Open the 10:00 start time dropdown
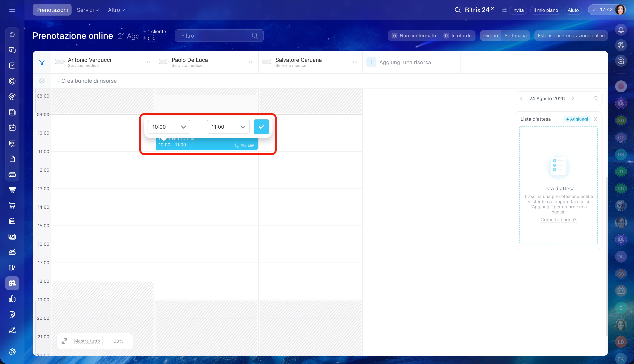Viewport: 634px width, 364px height. pyautogui.click(x=169, y=127)
